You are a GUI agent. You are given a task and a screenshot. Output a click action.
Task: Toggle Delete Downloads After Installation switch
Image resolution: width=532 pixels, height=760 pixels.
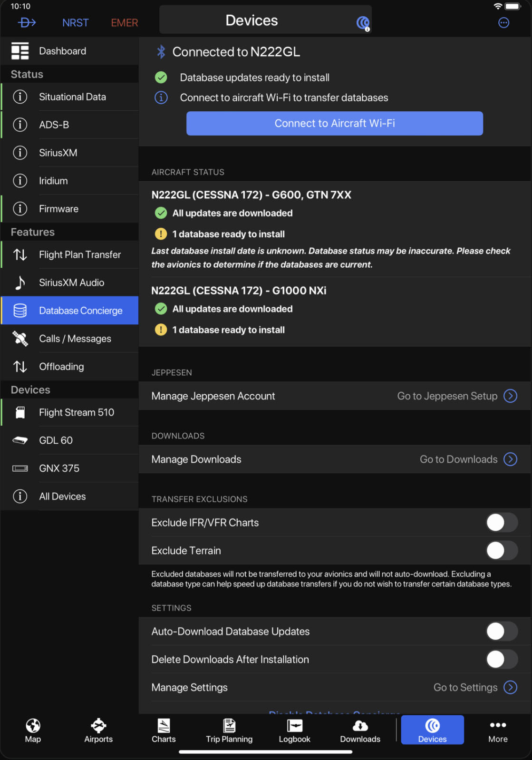[x=502, y=660]
